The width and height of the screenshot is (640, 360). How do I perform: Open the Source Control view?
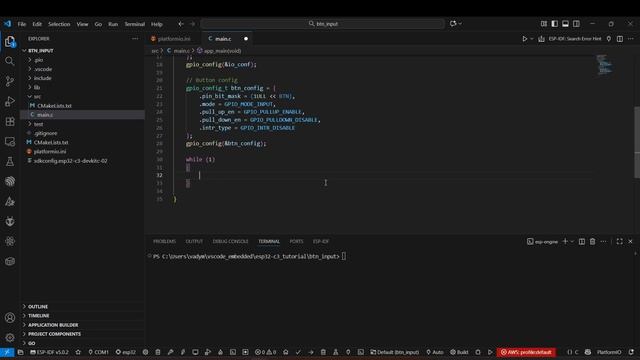tap(10, 81)
